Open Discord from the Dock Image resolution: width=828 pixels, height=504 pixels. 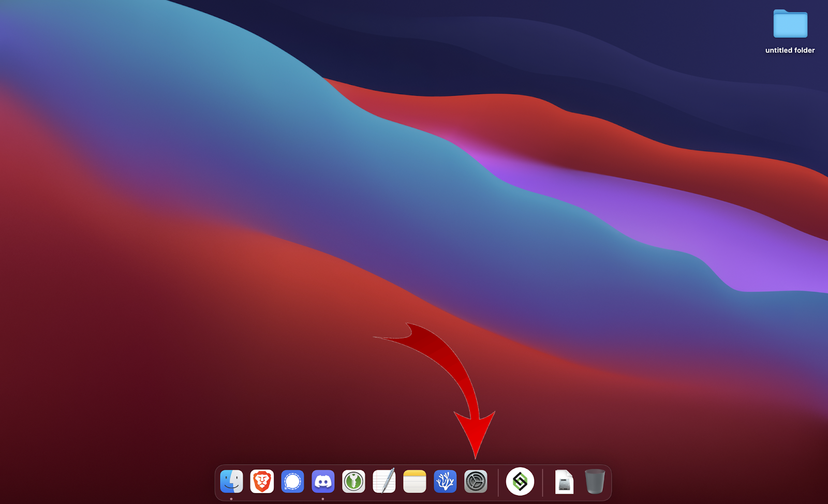[323, 482]
